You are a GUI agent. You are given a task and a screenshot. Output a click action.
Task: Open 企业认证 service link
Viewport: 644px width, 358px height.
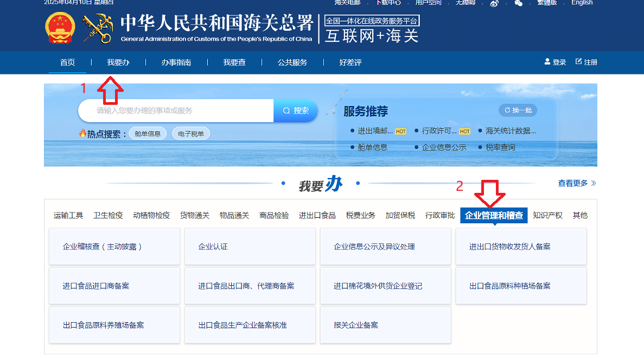[213, 246]
